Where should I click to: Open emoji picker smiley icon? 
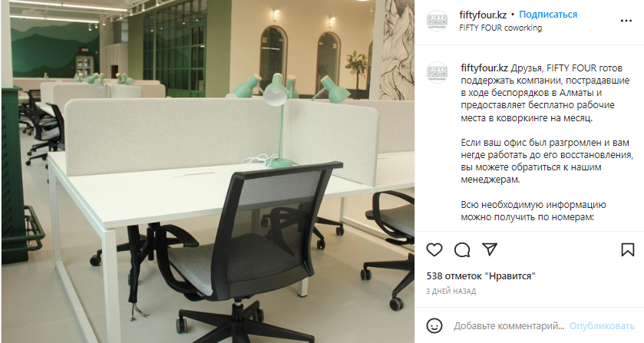point(434,326)
